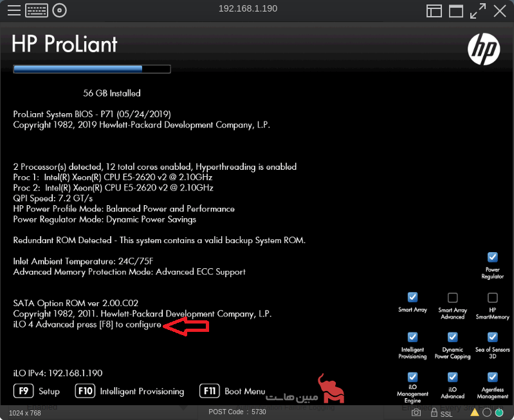Click the Advanced Memory Protection Mode line
This screenshot has width=514, height=420.
tap(129, 272)
